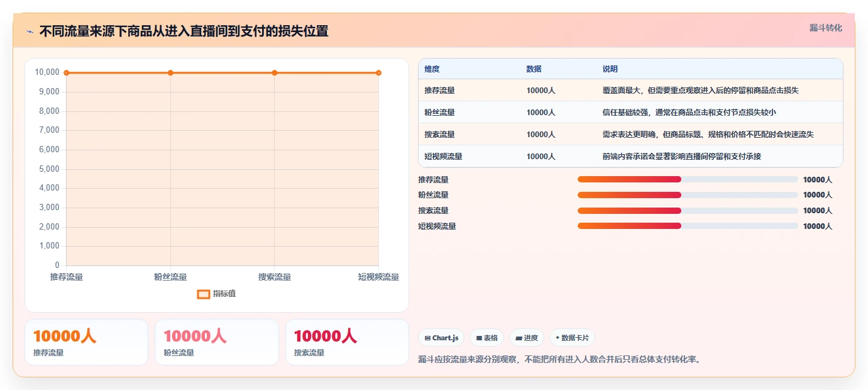Viewport: 868px width, 390px height.
Task: Select the 短视频流量 cell in the table
Action: tap(443, 157)
